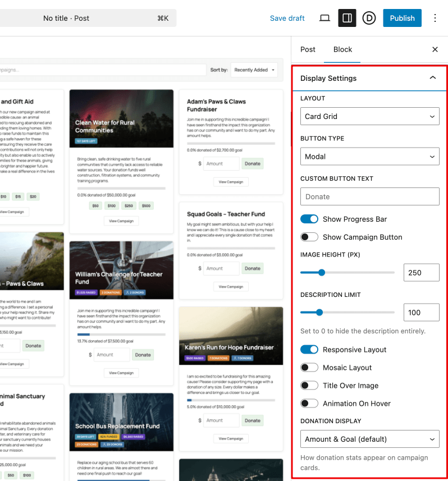Toggle the settings sidebar panel icon
The image size is (448, 481).
[x=347, y=18]
